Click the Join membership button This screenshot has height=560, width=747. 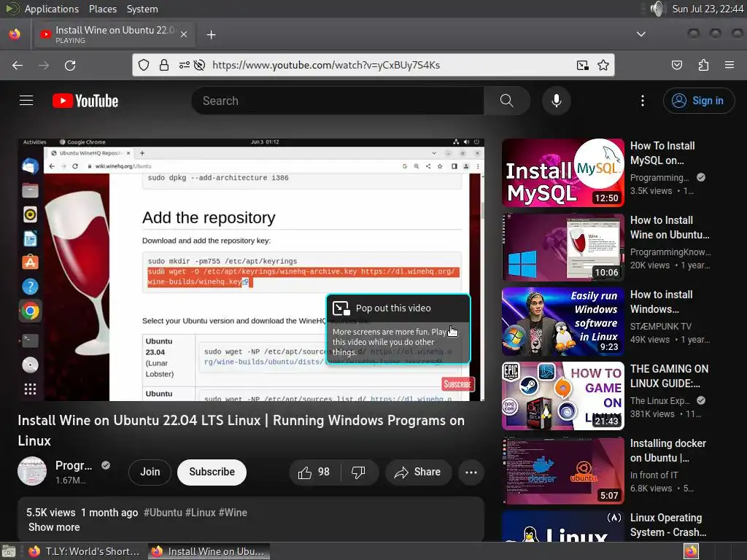tap(150, 472)
